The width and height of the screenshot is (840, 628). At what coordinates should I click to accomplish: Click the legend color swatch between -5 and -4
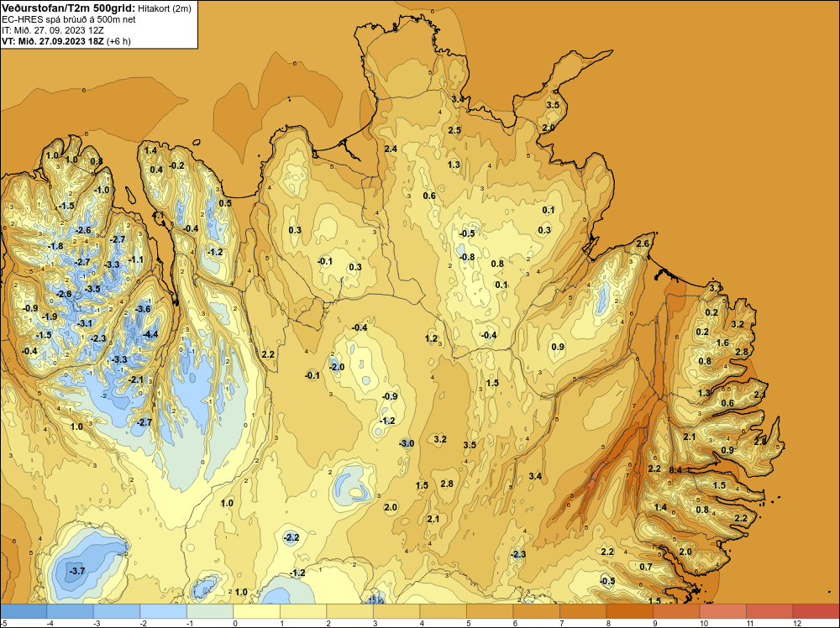[24, 611]
